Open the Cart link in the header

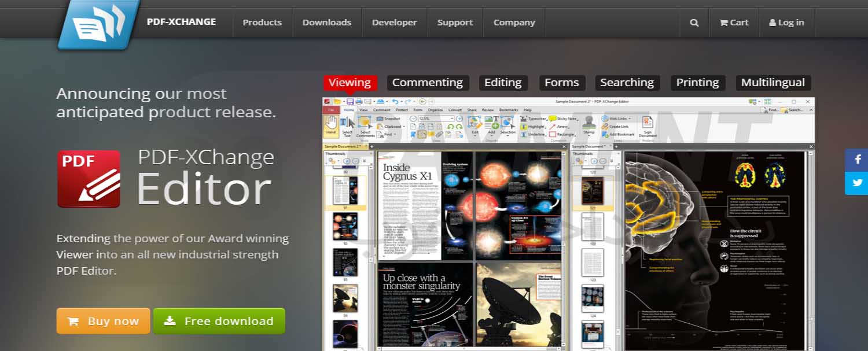pos(734,23)
